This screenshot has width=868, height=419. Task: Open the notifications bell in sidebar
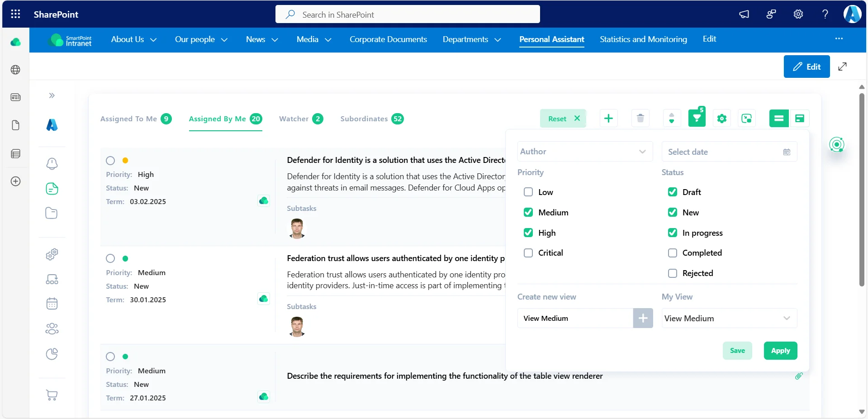(x=52, y=163)
